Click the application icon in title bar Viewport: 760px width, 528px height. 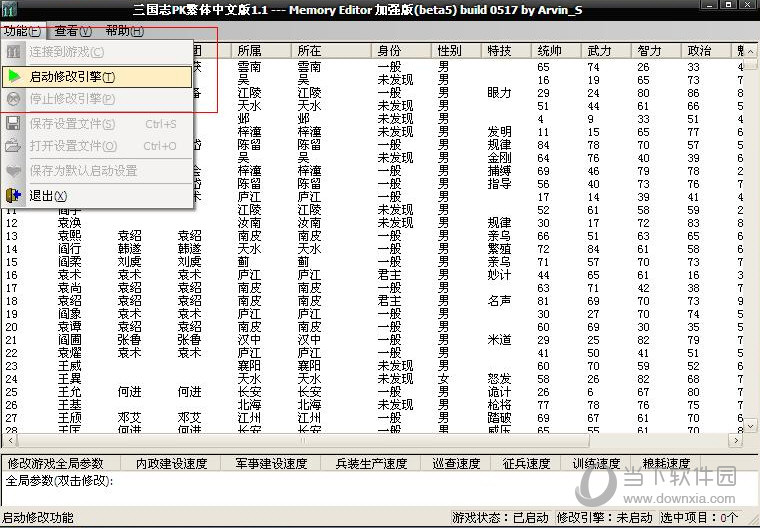pos(9,9)
